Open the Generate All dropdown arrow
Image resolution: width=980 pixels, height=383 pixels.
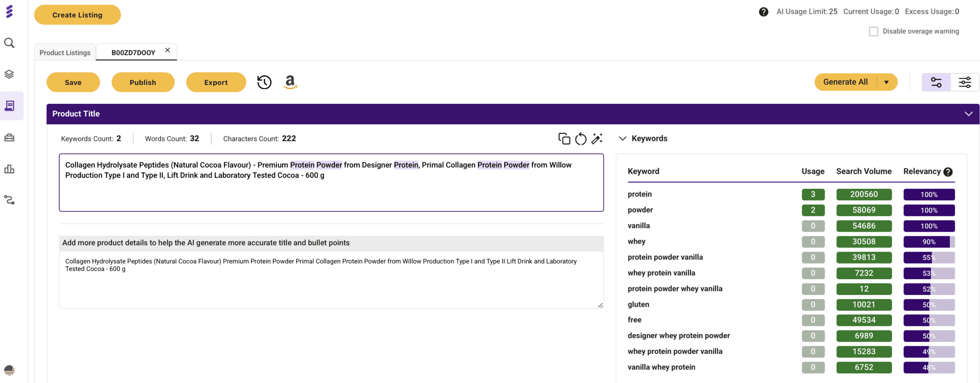(x=886, y=82)
